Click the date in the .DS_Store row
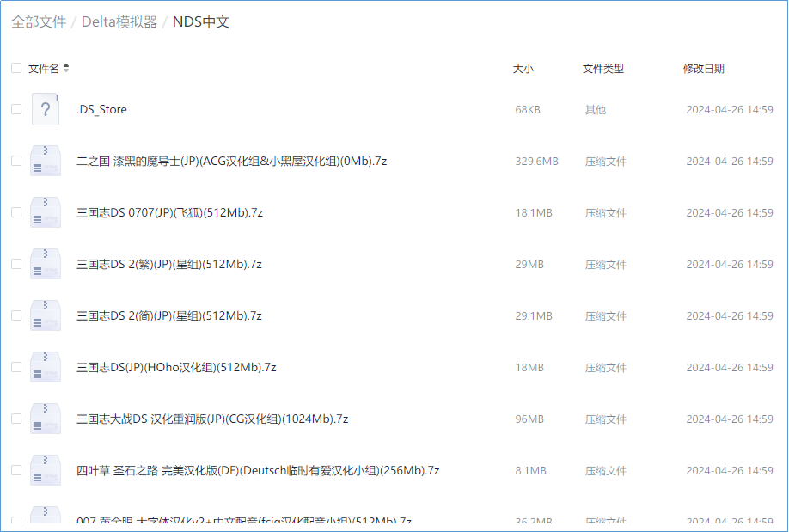Screen dimensions: 789x532 click(730, 110)
